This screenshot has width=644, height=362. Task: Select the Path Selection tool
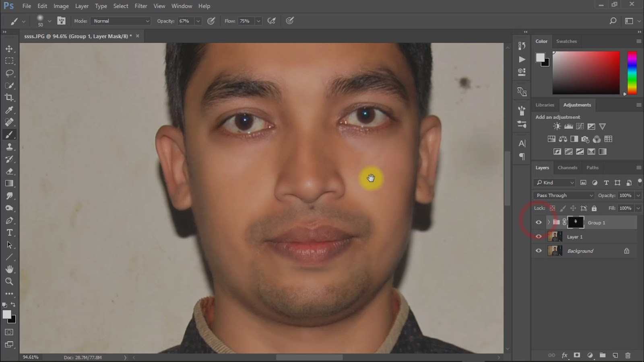(x=9, y=245)
